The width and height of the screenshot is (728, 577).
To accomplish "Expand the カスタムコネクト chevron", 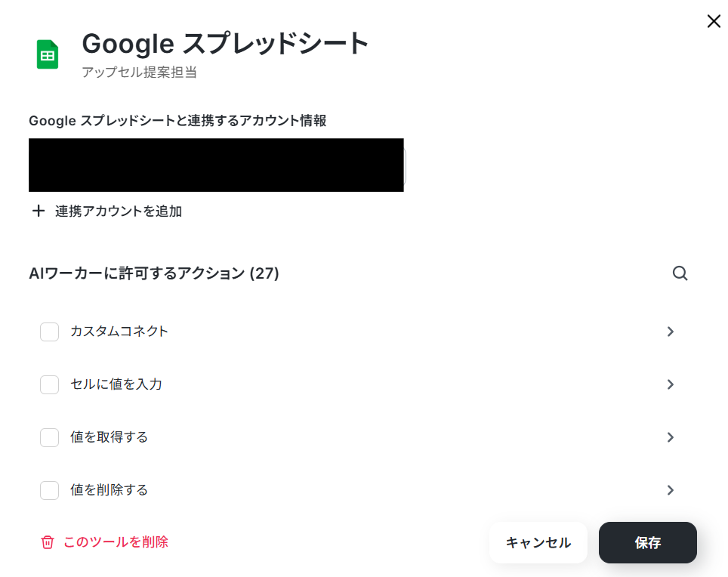I will pyautogui.click(x=670, y=332).
